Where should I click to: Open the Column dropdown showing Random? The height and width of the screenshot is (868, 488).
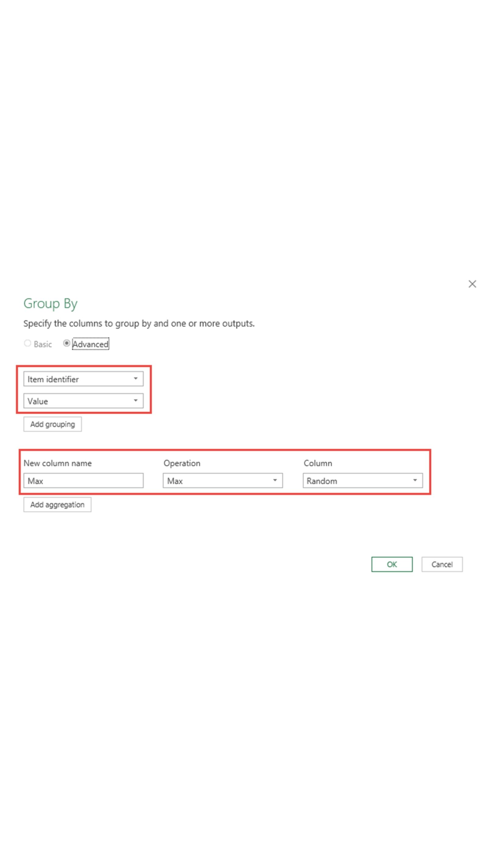pyautogui.click(x=362, y=481)
